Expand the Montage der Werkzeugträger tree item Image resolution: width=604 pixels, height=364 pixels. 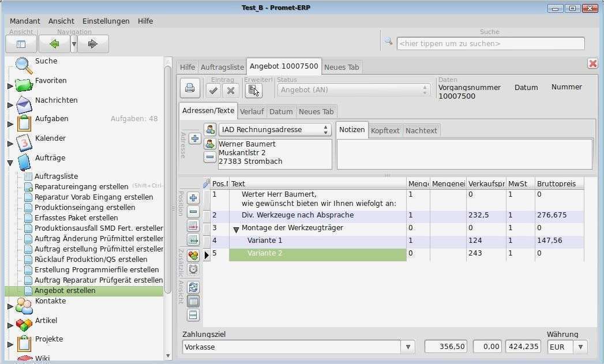pyautogui.click(x=236, y=227)
